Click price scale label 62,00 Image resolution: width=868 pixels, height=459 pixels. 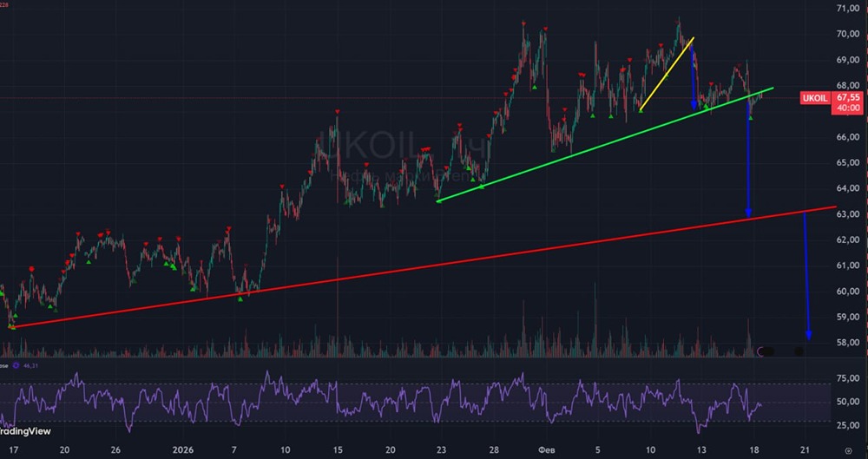tap(848, 239)
